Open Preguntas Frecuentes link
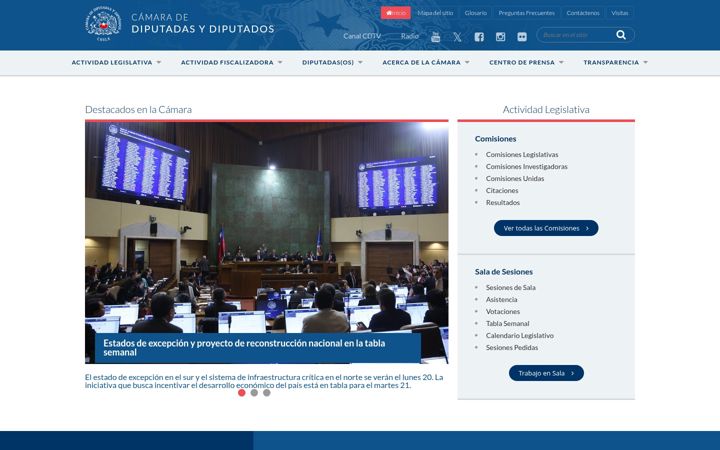The width and height of the screenshot is (720, 450). (x=527, y=13)
